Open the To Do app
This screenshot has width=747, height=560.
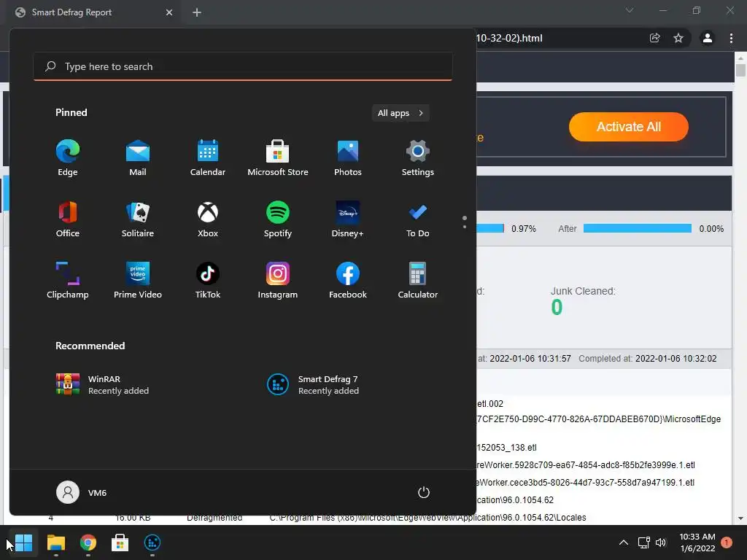[418, 219]
